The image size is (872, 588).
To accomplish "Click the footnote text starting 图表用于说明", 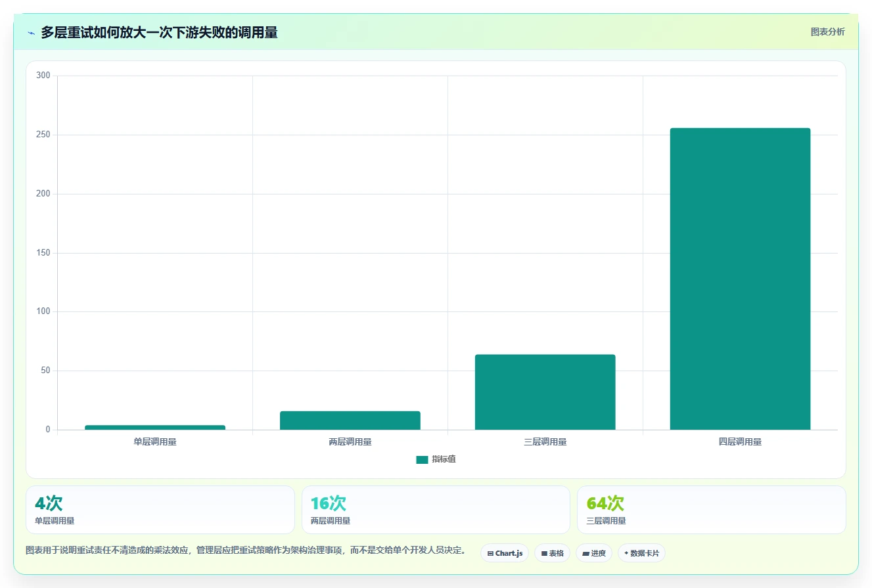I will tap(246, 551).
